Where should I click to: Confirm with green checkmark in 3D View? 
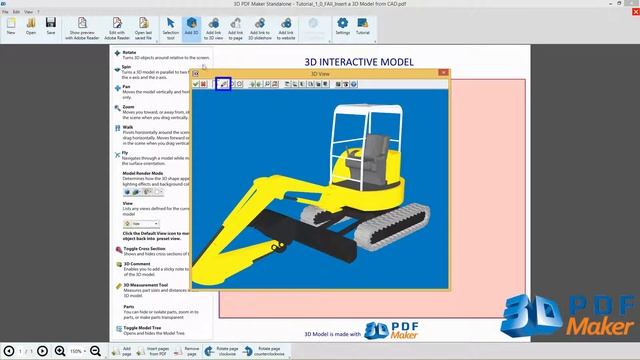coord(196,84)
